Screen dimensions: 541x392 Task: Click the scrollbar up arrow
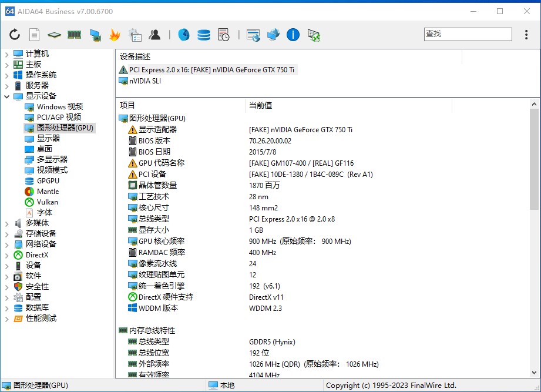click(x=534, y=104)
